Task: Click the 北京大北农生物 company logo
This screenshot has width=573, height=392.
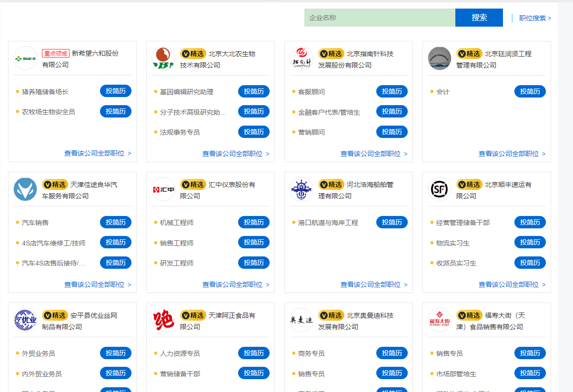Action: coord(163,59)
